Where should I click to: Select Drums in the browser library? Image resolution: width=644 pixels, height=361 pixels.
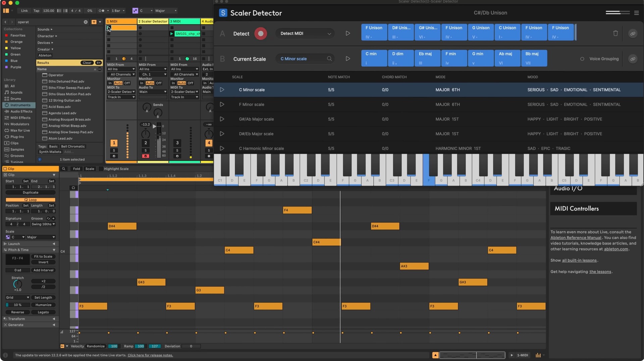click(15, 99)
